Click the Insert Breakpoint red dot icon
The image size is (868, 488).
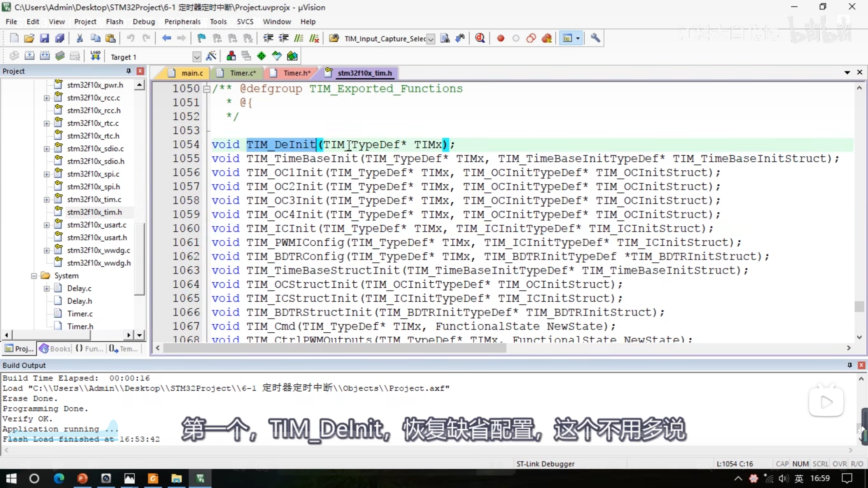500,38
